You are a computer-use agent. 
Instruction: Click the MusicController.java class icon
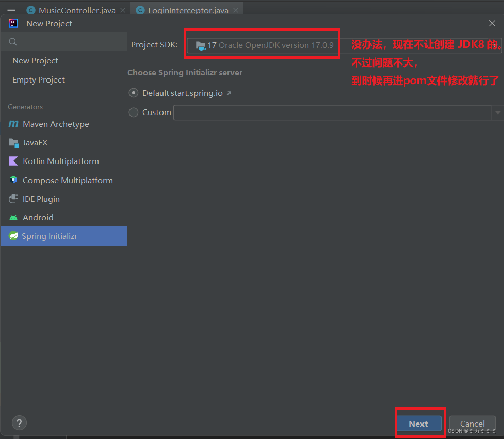coord(31,11)
